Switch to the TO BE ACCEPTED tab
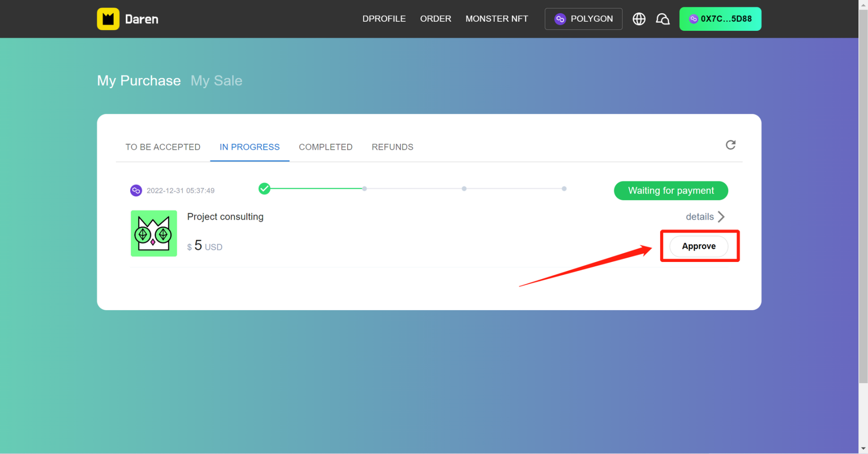 pos(163,147)
